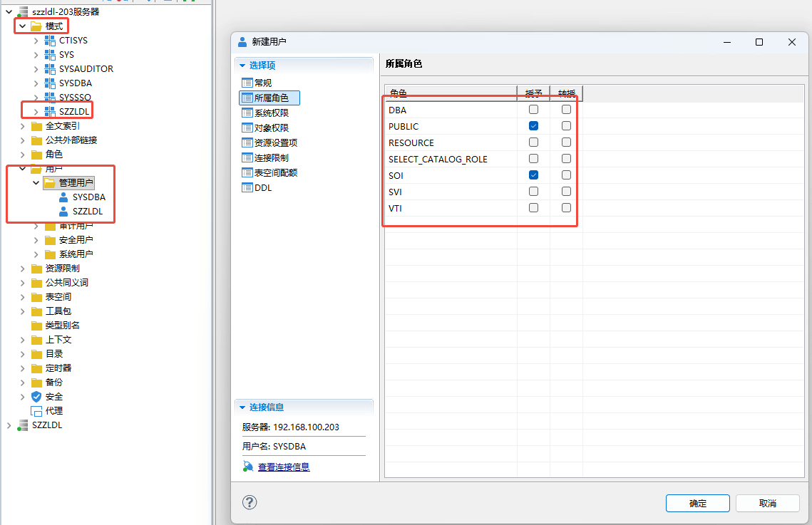Click the SYSAUDITOR schema icon
Screen dimensions: 812x525
[x=50, y=69]
